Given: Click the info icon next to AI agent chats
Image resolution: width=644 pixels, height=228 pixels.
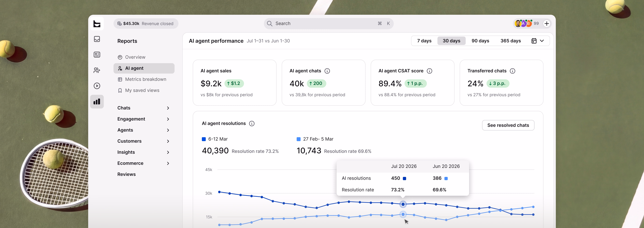Looking at the screenshot, I should (x=327, y=71).
